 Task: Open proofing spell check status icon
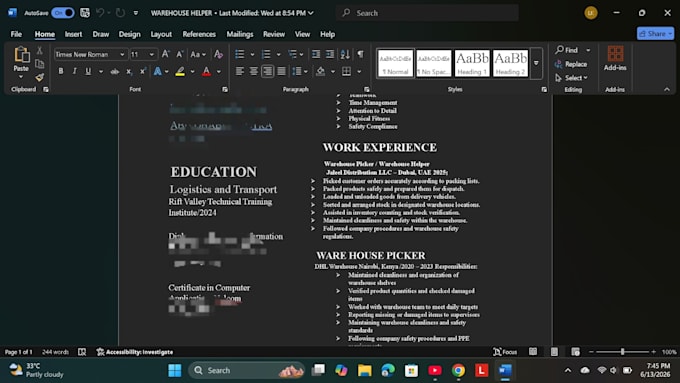tap(82, 352)
